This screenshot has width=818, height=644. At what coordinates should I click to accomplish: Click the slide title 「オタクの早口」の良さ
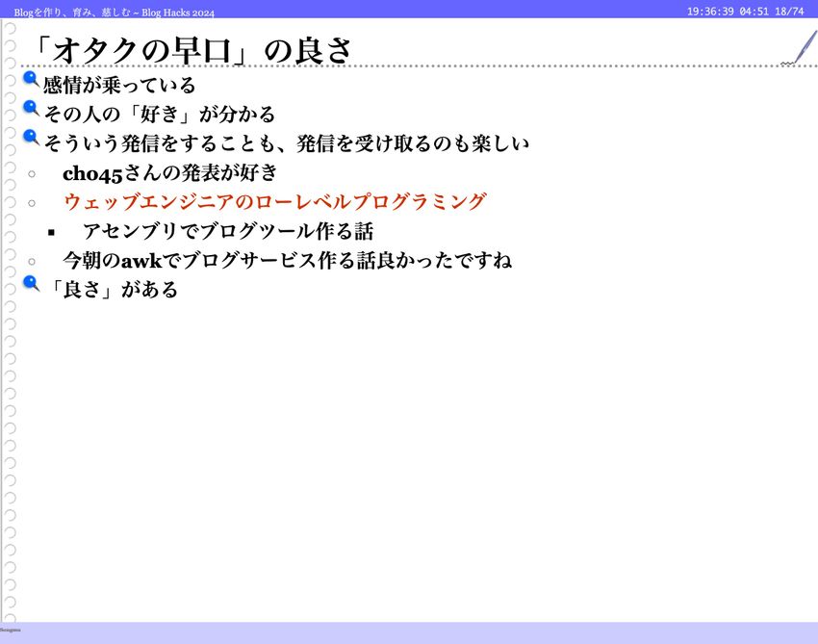(x=191, y=50)
